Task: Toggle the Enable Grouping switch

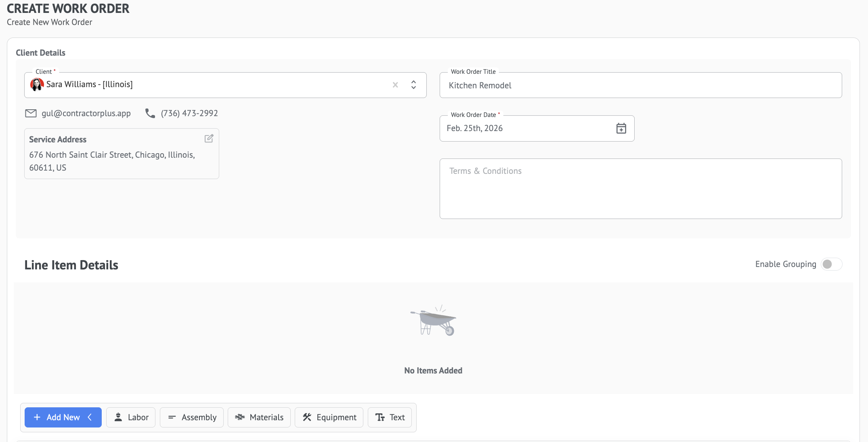Action: (831, 264)
